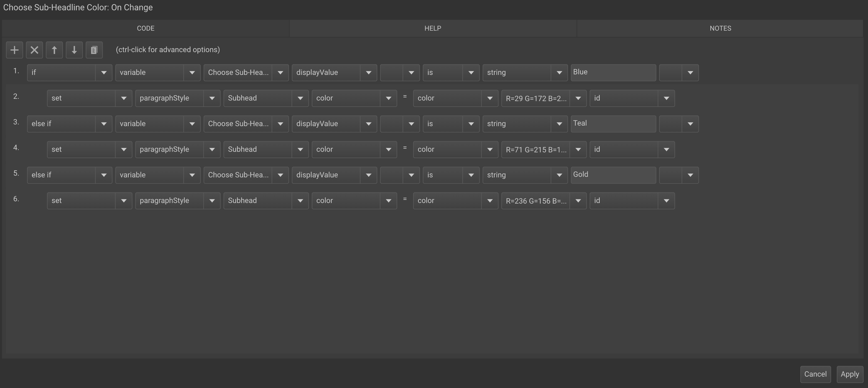Open the 'if' dropdown on line 1
The image size is (868, 388).
(x=69, y=73)
